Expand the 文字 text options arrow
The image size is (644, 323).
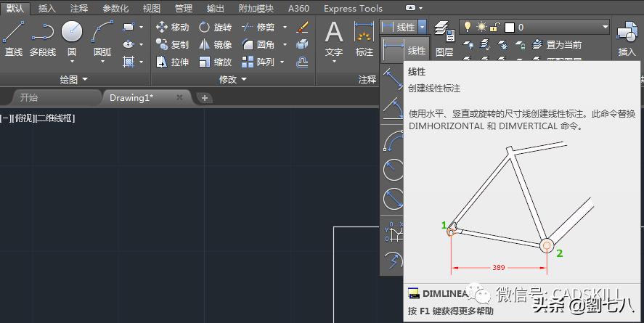[x=334, y=62]
